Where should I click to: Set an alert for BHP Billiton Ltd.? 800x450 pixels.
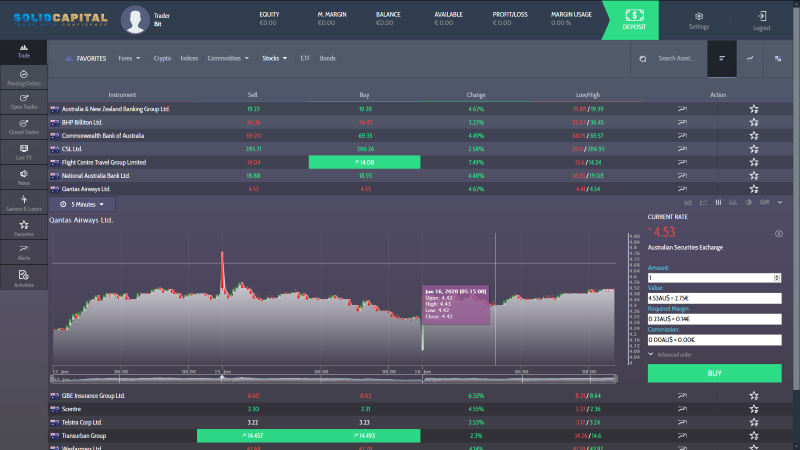pyautogui.click(x=682, y=122)
